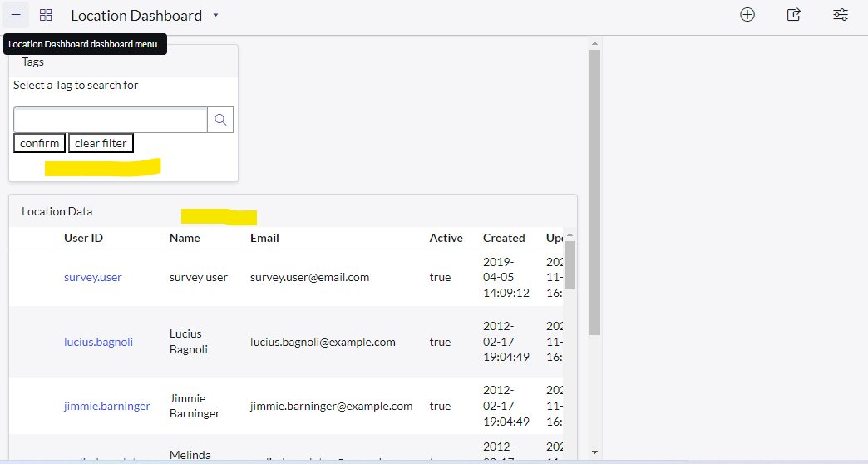Click the confirm button
The height and width of the screenshot is (464, 868).
(39, 143)
